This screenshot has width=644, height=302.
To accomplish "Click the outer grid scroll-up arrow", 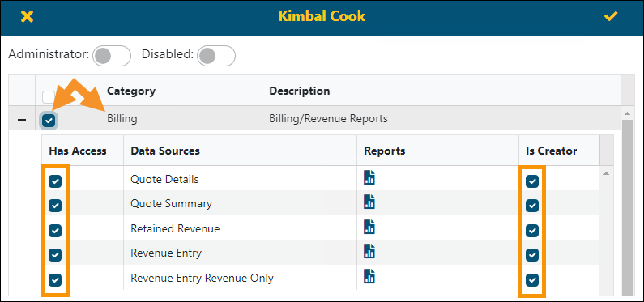I will click(627, 113).
